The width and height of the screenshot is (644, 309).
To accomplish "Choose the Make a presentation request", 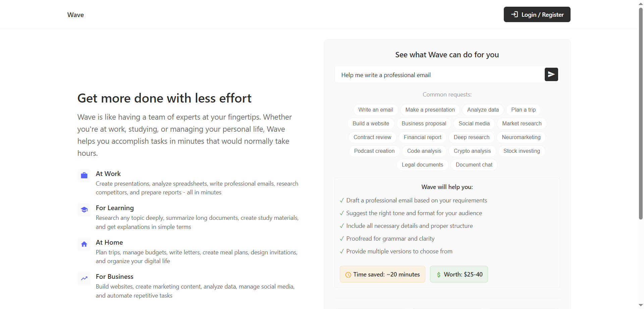I will 430,110.
